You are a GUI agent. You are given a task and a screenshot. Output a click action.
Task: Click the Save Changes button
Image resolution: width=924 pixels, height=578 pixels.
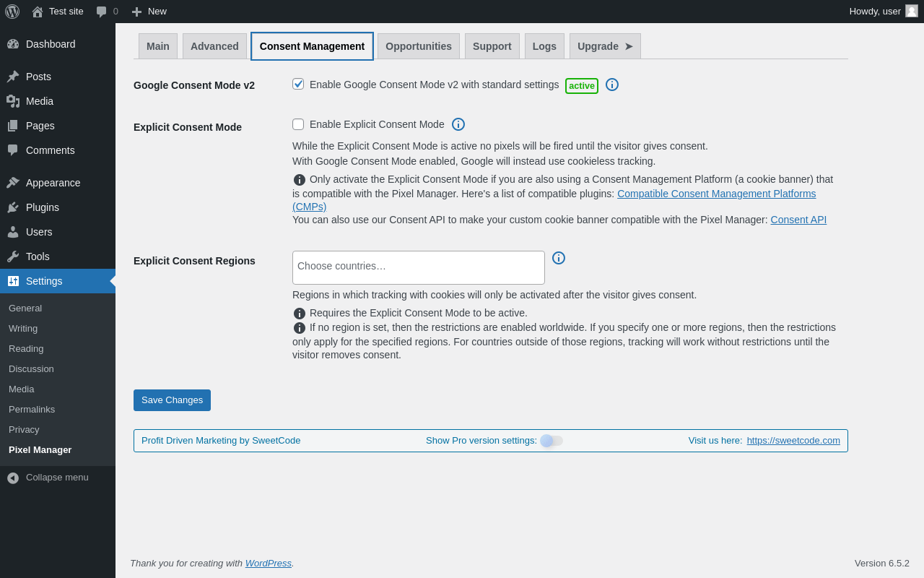172,400
